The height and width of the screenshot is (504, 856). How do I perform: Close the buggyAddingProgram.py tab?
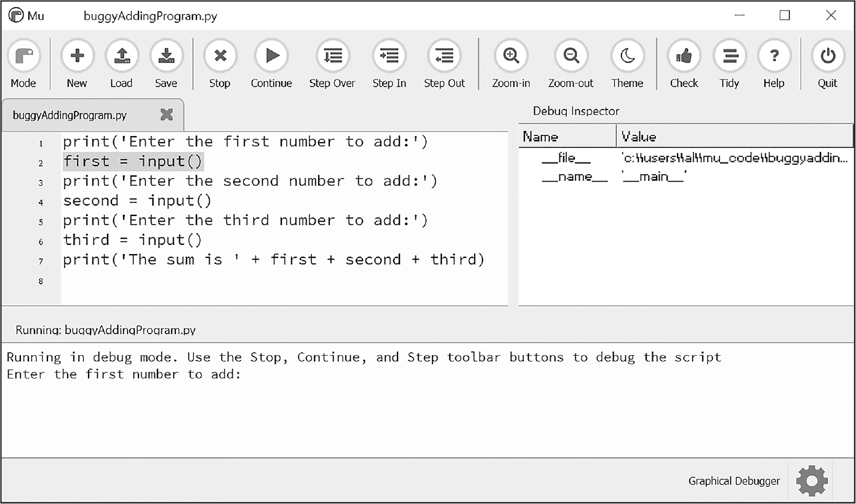[x=166, y=114]
